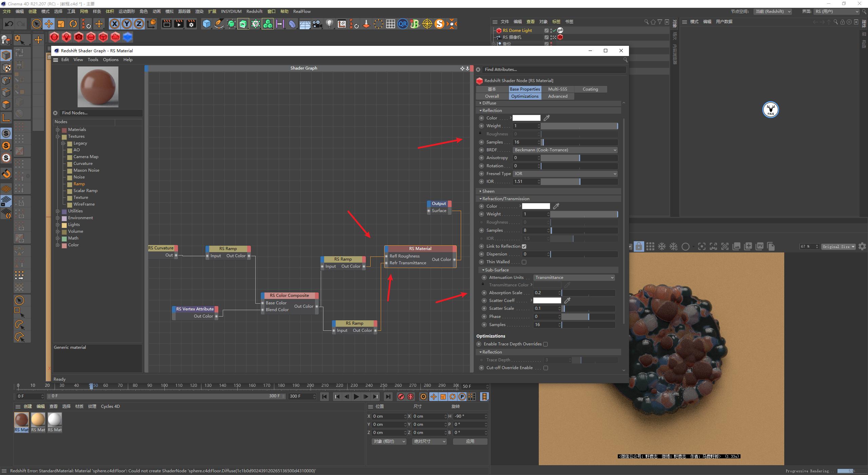Enable the Thin Walled checkbox
This screenshot has height=475, width=868.
(x=524, y=262)
